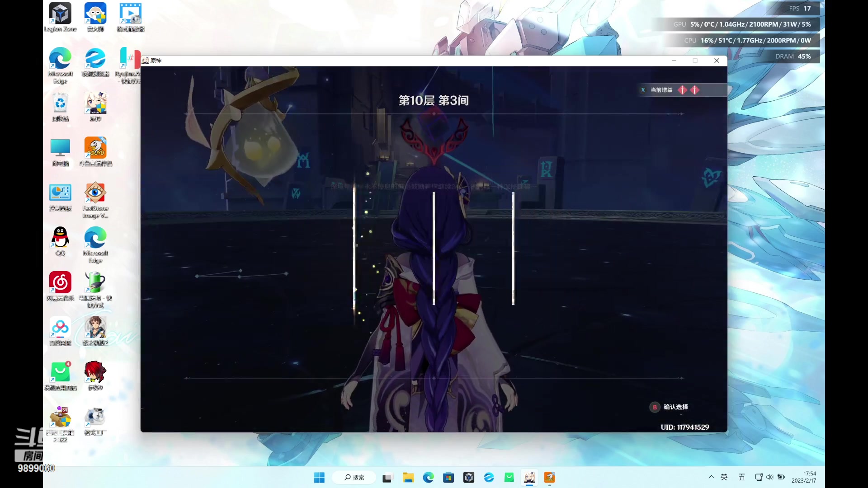Launch the 黎之轨迹2 game shortcut
Image resolution: width=868 pixels, height=488 pixels.
click(95, 331)
